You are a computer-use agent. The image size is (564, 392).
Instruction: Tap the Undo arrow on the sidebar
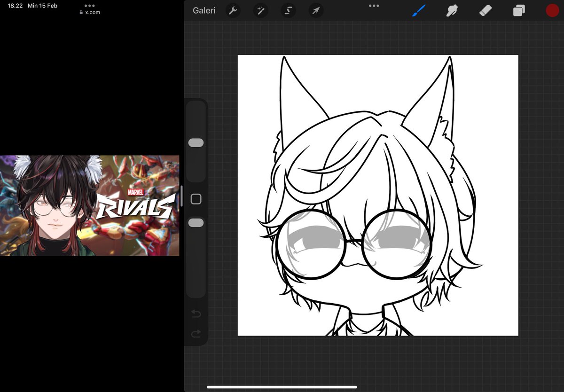click(196, 313)
